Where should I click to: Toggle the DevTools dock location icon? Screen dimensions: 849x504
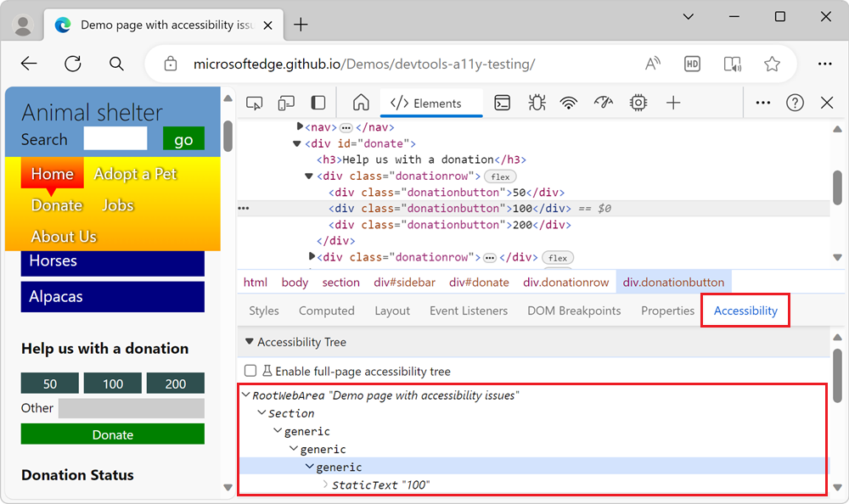click(x=317, y=102)
